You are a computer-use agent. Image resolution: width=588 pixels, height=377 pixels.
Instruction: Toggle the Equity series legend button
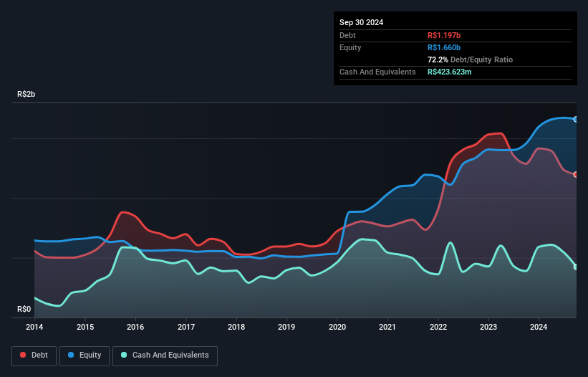[85, 355]
